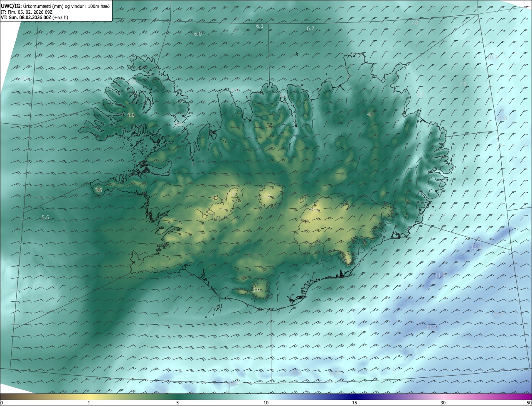
Task: Click the 4.1 value in northeast Iceland
Action: click(371, 115)
